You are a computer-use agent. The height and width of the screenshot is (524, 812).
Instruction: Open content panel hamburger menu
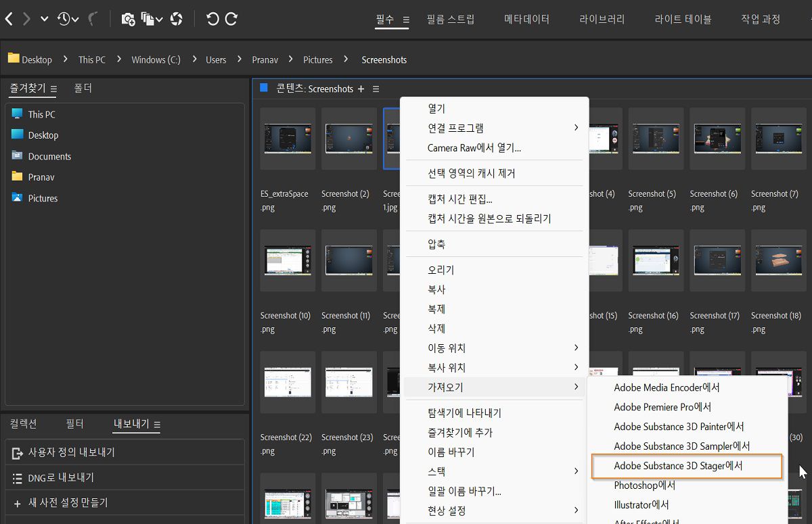tap(376, 89)
